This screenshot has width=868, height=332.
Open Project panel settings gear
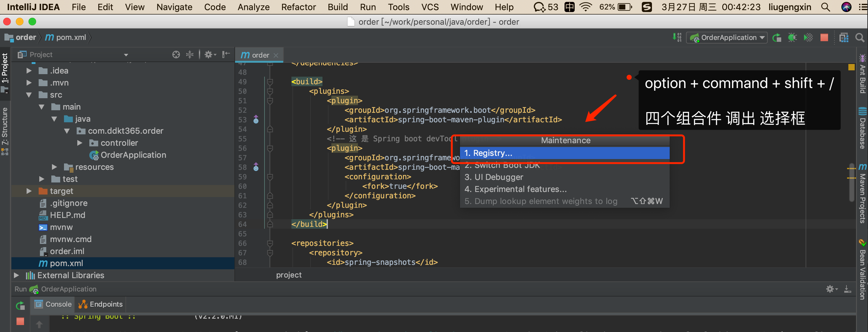[x=210, y=54]
